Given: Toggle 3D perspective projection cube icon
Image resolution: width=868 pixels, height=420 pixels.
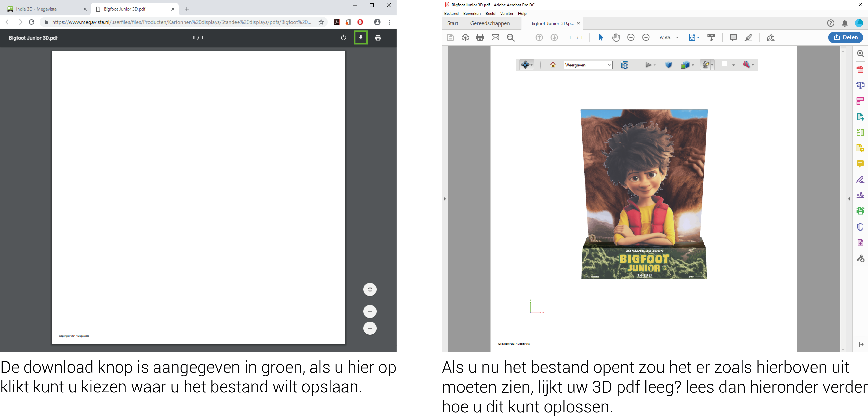Looking at the screenshot, I should tap(669, 65).
